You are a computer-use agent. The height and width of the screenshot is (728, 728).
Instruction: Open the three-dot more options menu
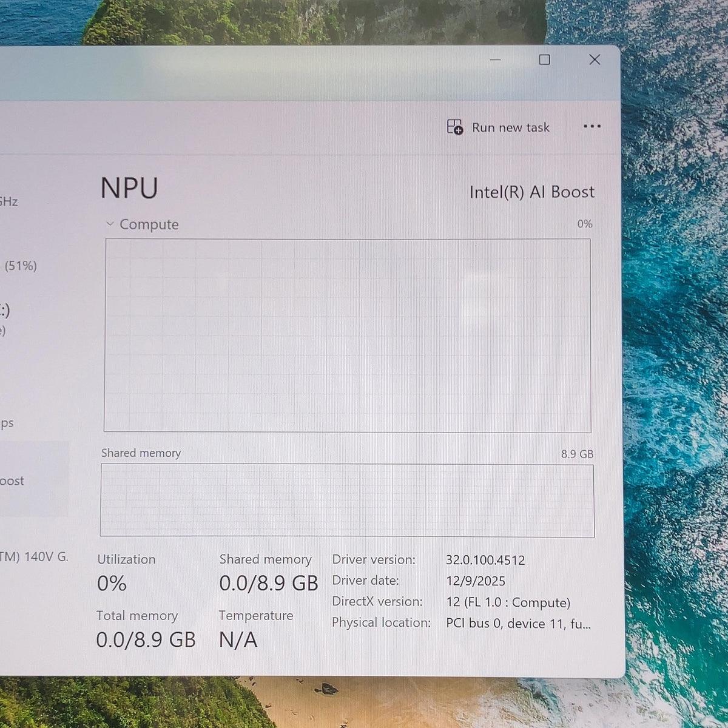click(x=591, y=127)
